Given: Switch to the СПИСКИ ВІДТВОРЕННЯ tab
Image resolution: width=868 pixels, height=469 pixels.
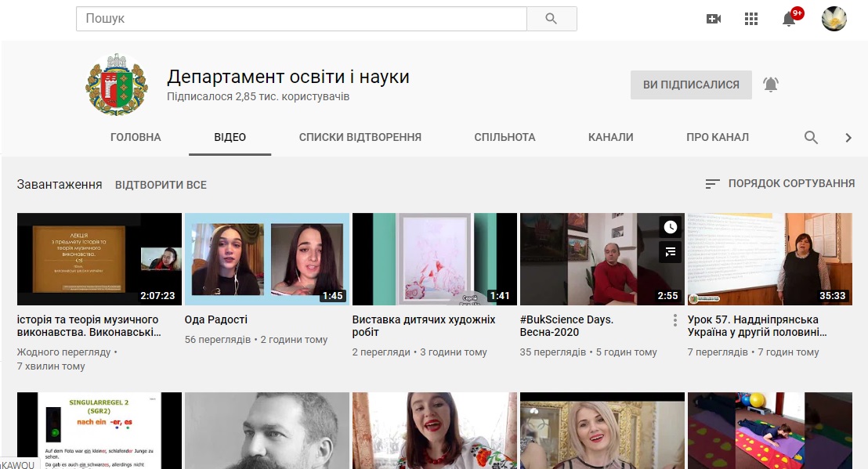Looking at the screenshot, I should (360, 137).
